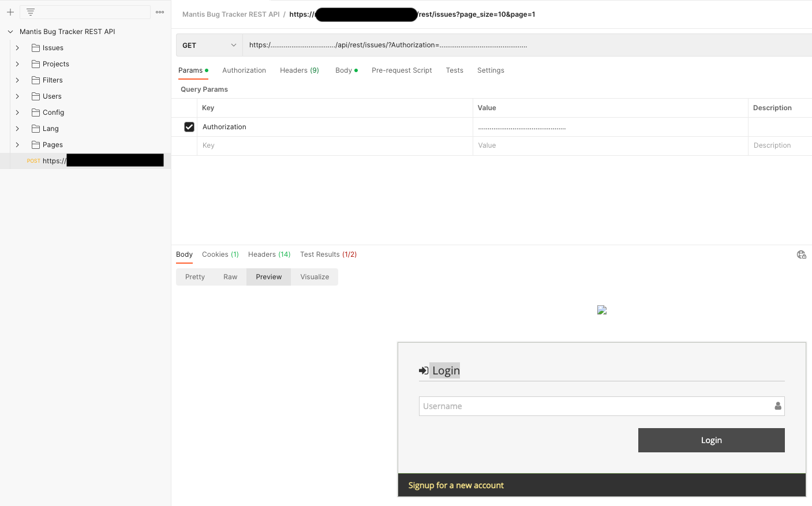Open Test Results (1/2) response tab
The width and height of the screenshot is (812, 506).
(x=328, y=254)
